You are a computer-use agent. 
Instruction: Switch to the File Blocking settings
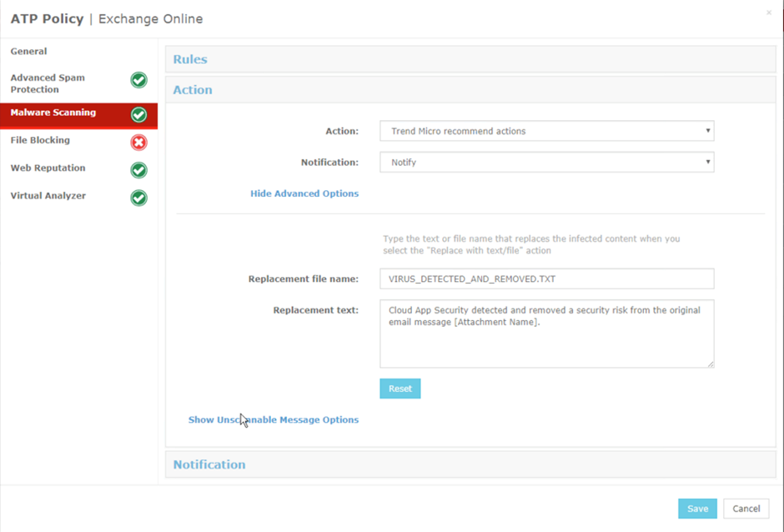click(42, 142)
